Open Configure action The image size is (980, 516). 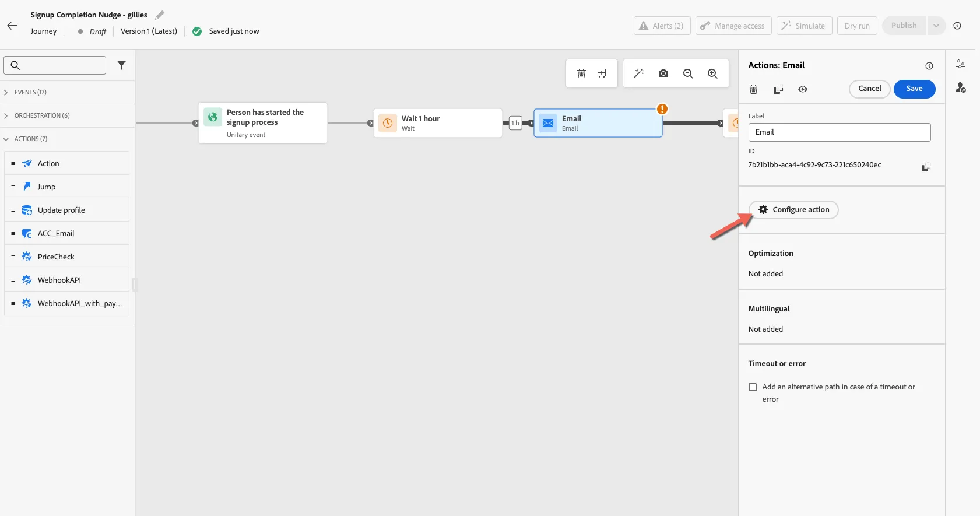(793, 210)
